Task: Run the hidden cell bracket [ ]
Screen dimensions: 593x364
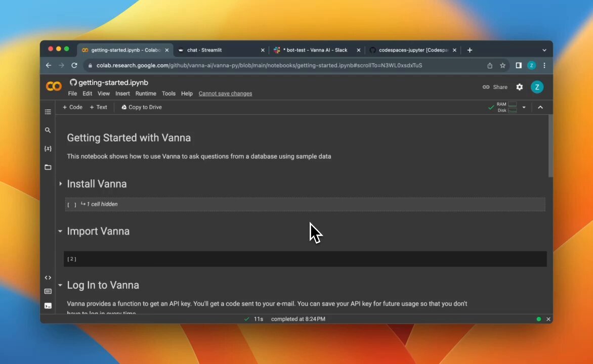Action: click(x=72, y=204)
